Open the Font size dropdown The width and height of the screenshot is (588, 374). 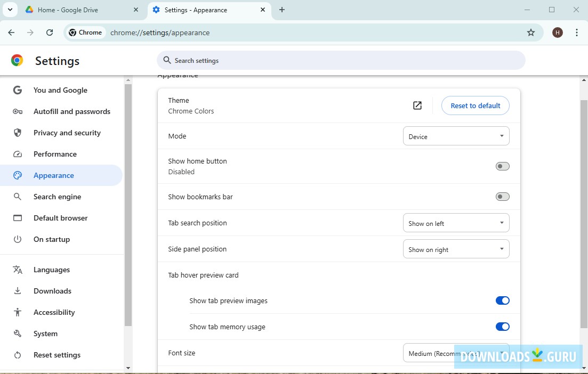(456, 353)
